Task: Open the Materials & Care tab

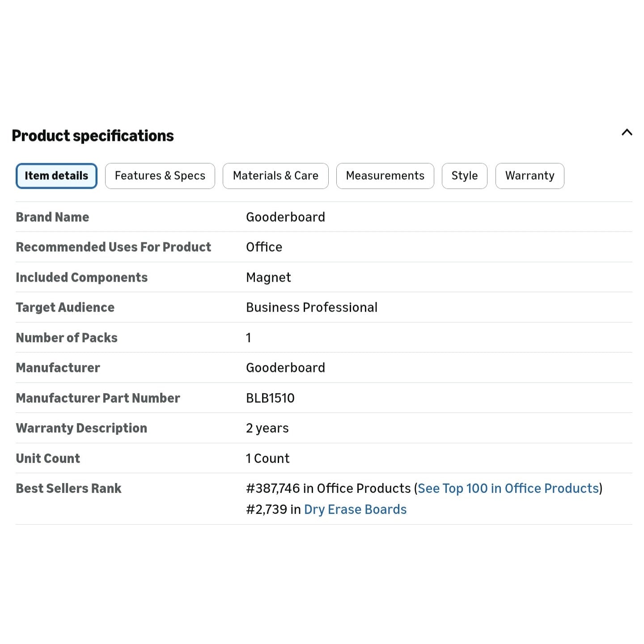Action: pos(275,176)
